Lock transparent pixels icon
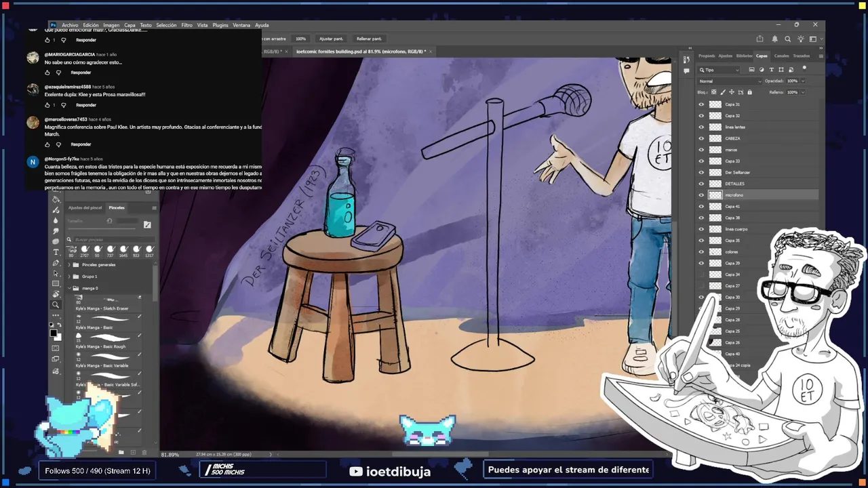868x488 pixels. (713, 92)
